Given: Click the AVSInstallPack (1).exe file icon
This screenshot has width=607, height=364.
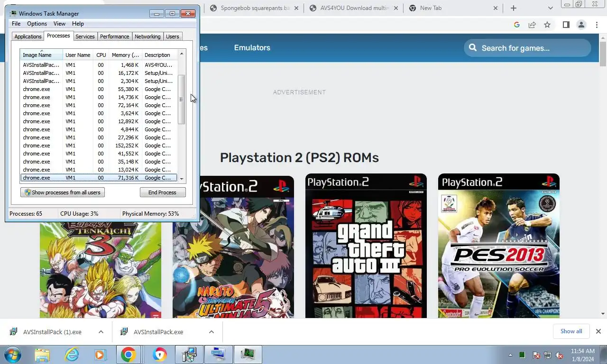Looking at the screenshot, I should click(x=14, y=332).
